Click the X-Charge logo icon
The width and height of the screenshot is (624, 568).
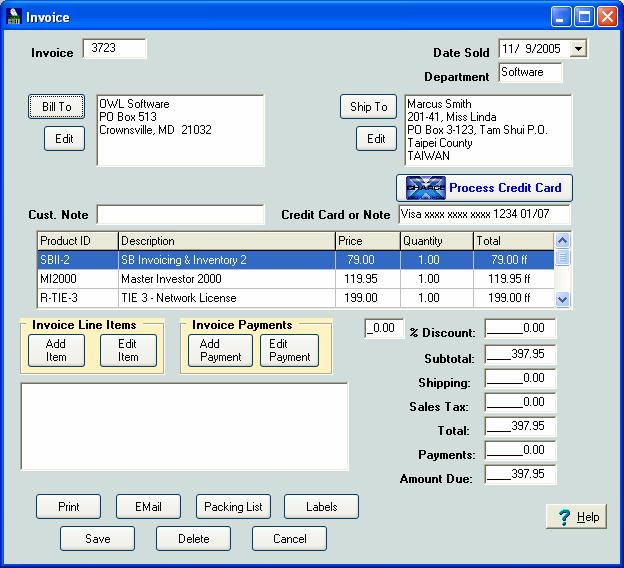(x=425, y=187)
